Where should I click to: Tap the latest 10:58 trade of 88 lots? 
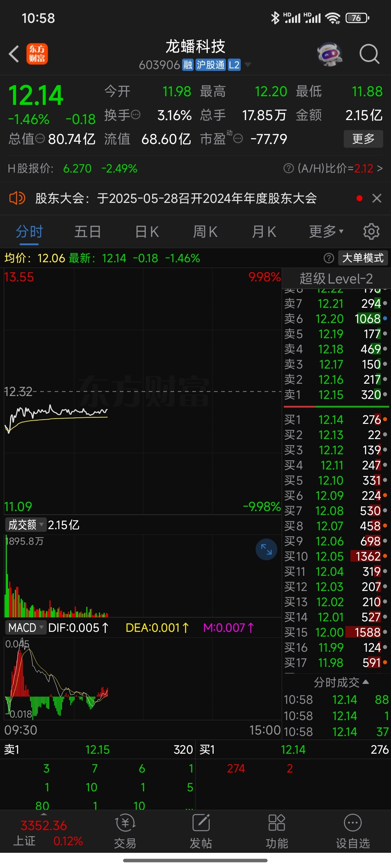[336, 699]
